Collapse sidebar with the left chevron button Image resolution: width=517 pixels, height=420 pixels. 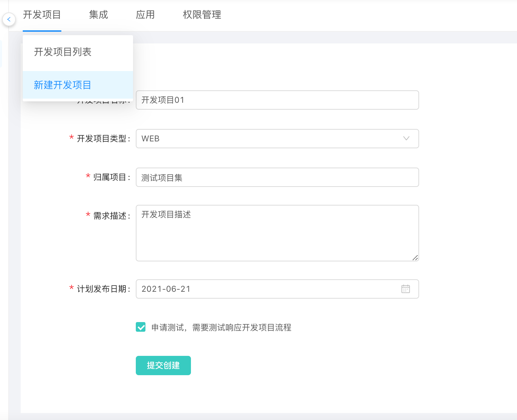point(9,19)
